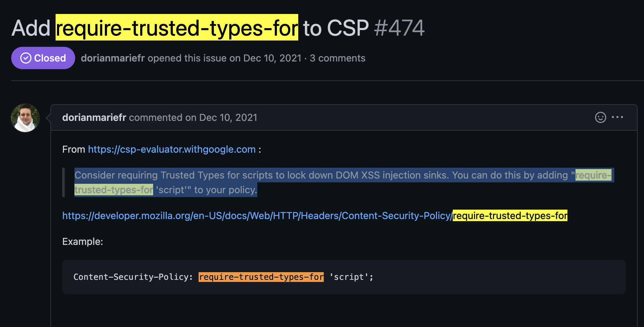Click the highlighted require-trusted-types-for in code
This screenshot has height=327, width=644.
(x=261, y=277)
